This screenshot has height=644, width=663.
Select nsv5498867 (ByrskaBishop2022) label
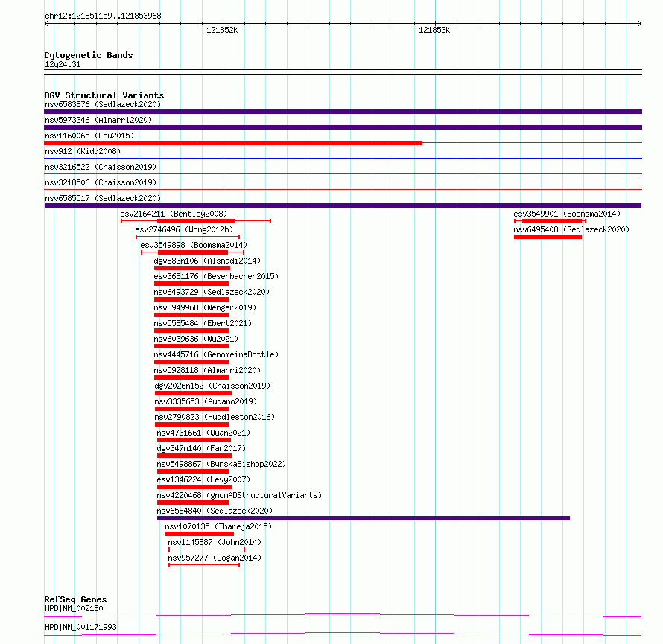pyautogui.click(x=221, y=464)
